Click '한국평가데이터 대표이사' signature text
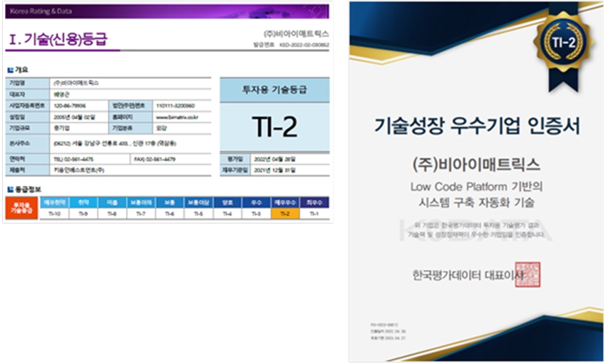 coord(468,275)
